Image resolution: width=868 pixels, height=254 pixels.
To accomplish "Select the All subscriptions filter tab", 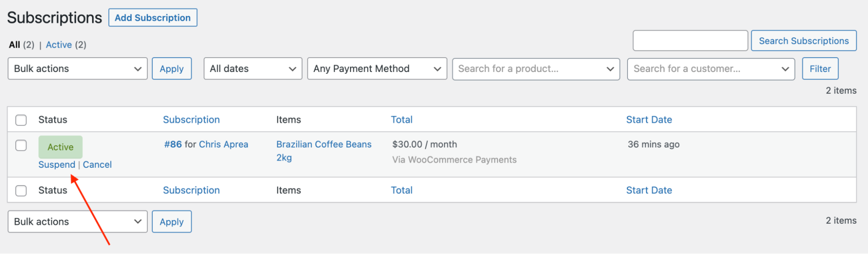I will pyautogui.click(x=14, y=45).
